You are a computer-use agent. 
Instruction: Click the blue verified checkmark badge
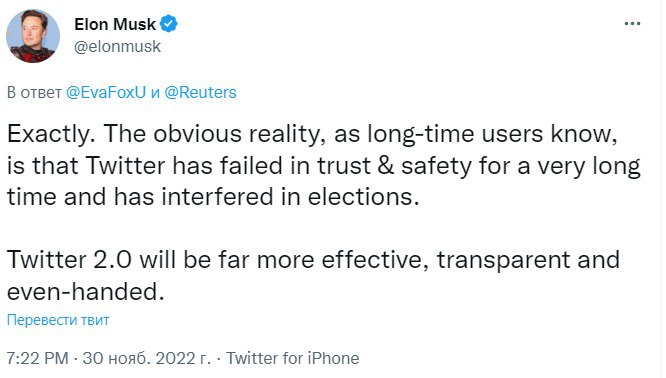coord(169,24)
